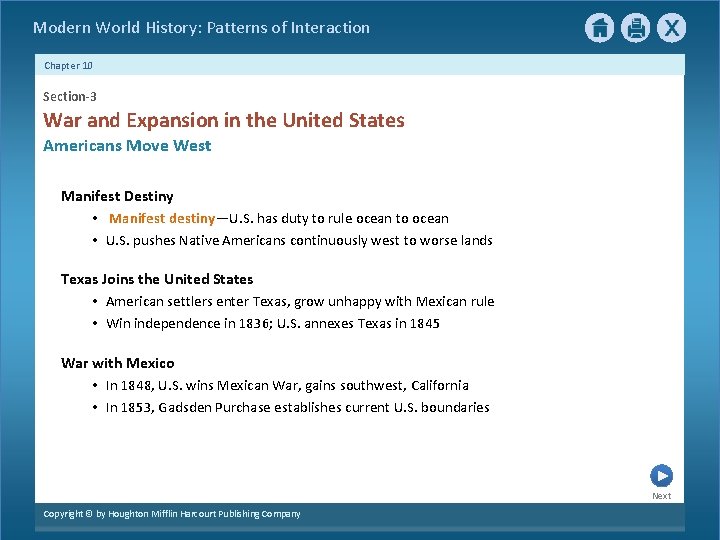
Task: Click title 'War and Expansion in the United States'
Action: pyautogui.click(x=224, y=120)
